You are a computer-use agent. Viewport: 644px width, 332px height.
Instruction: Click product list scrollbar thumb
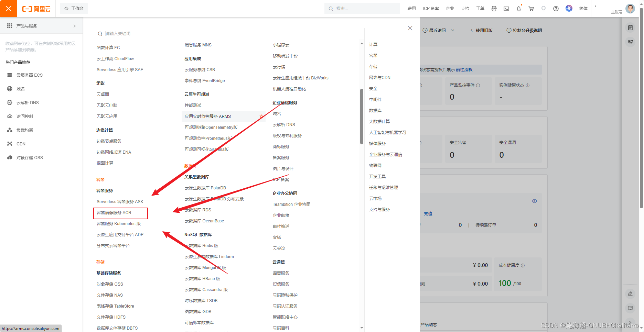tap(362, 117)
